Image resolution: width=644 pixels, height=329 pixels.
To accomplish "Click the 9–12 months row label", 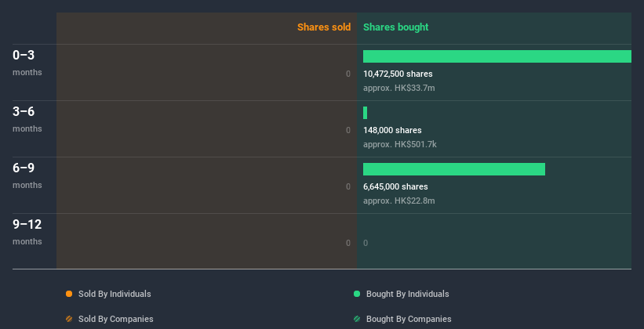I will coord(27,232).
